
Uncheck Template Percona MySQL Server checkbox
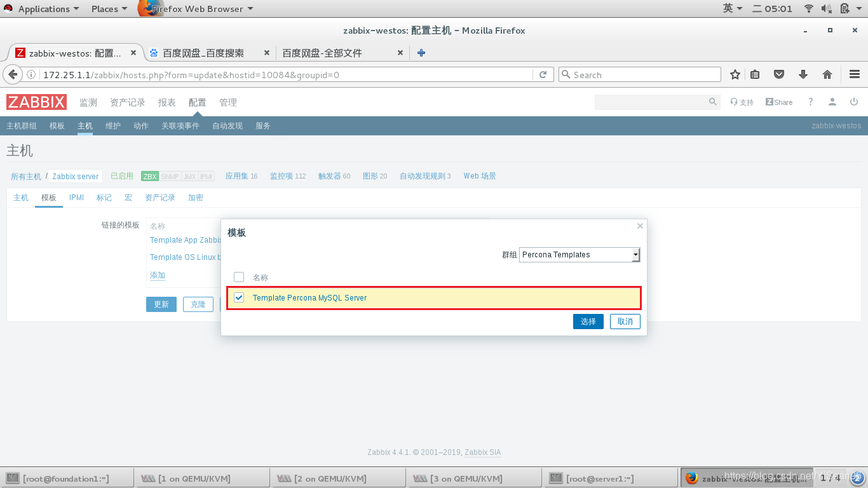click(239, 297)
